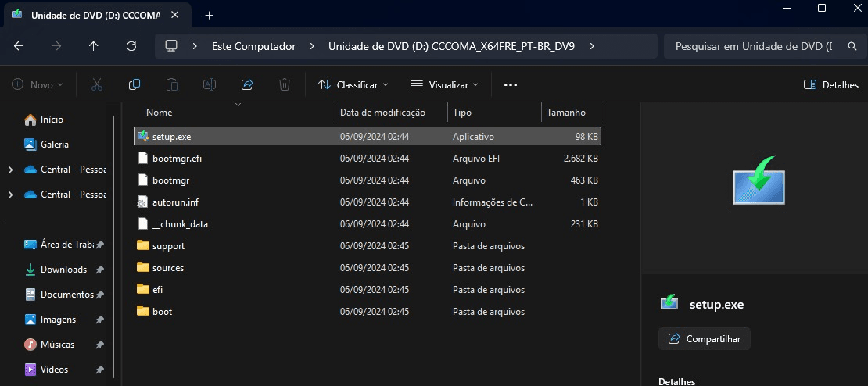The width and height of the screenshot is (868, 386).
Task: Toggle the Detalhes pane button
Action: coord(831,84)
